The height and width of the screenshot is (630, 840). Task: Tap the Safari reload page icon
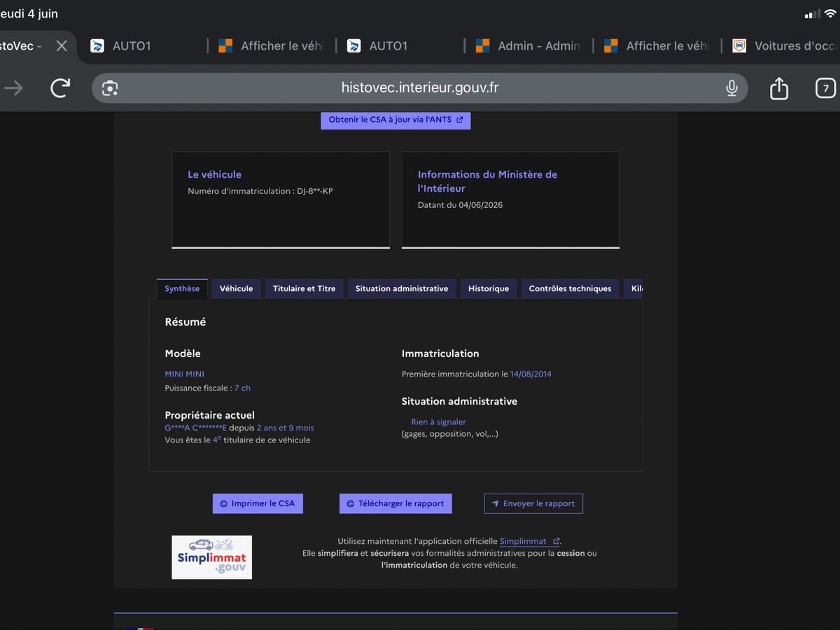click(60, 88)
